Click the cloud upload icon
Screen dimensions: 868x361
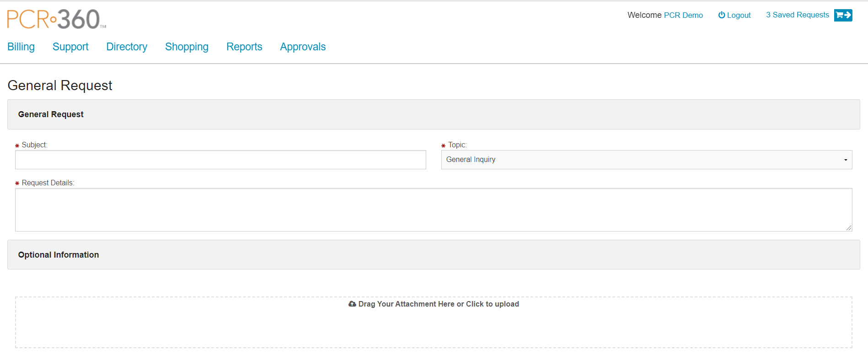[352, 304]
